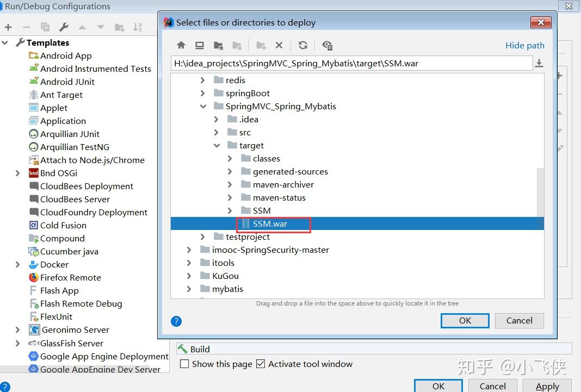This screenshot has width=581, height=392.
Task: Click the Remove Configuration minus icon
Action: pyautogui.click(x=26, y=27)
